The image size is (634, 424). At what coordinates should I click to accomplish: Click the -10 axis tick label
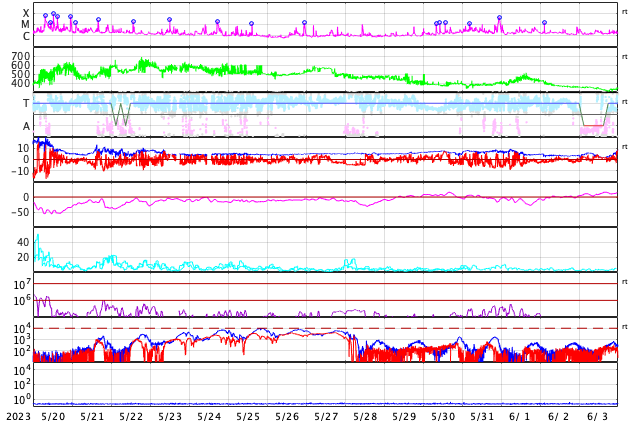pyautogui.click(x=21, y=171)
